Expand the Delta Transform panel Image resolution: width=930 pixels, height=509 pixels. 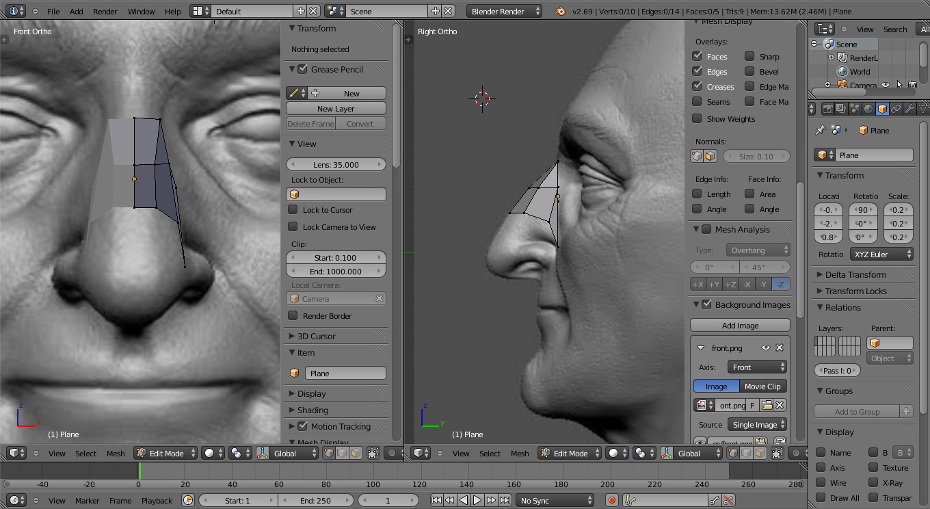pyautogui.click(x=820, y=275)
